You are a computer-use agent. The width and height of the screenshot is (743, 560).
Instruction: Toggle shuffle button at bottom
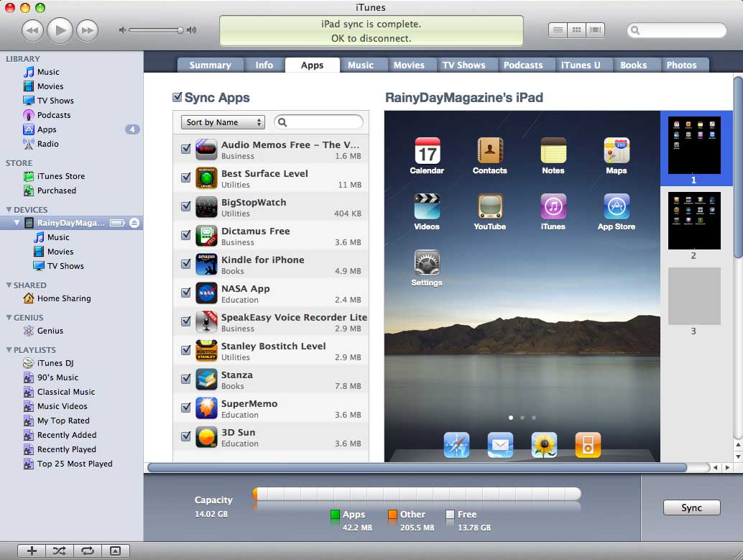pos(59,551)
